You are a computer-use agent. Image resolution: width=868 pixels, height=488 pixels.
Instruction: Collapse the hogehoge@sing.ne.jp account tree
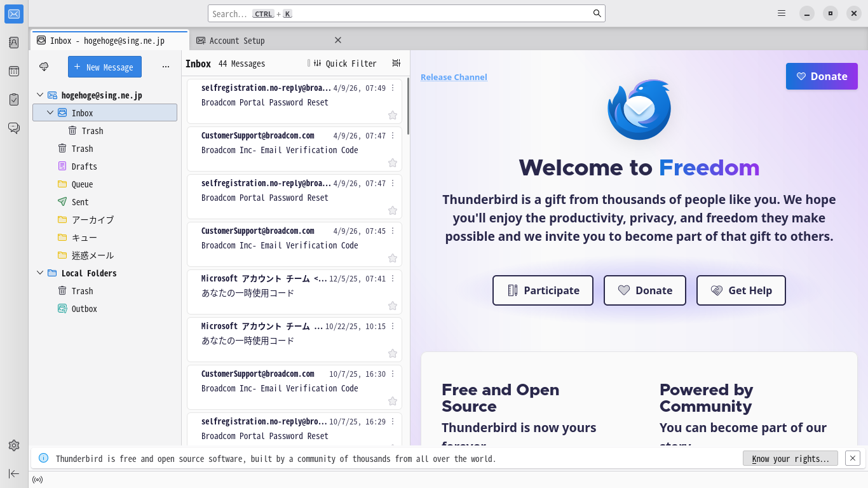pos(40,95)
